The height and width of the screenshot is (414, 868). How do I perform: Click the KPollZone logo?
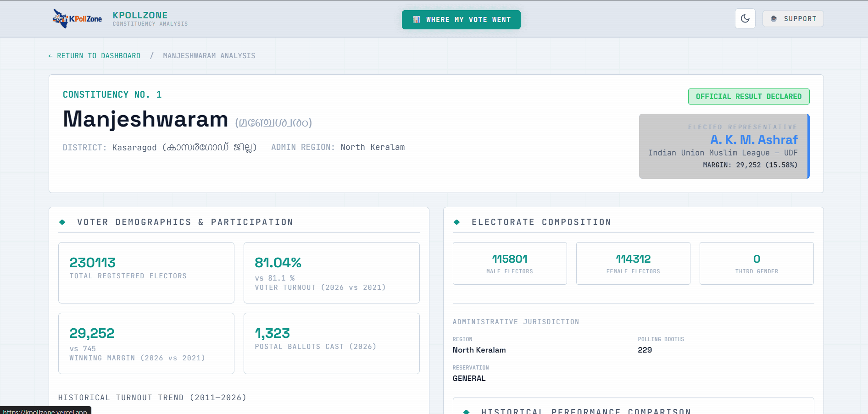coord(77,19)
